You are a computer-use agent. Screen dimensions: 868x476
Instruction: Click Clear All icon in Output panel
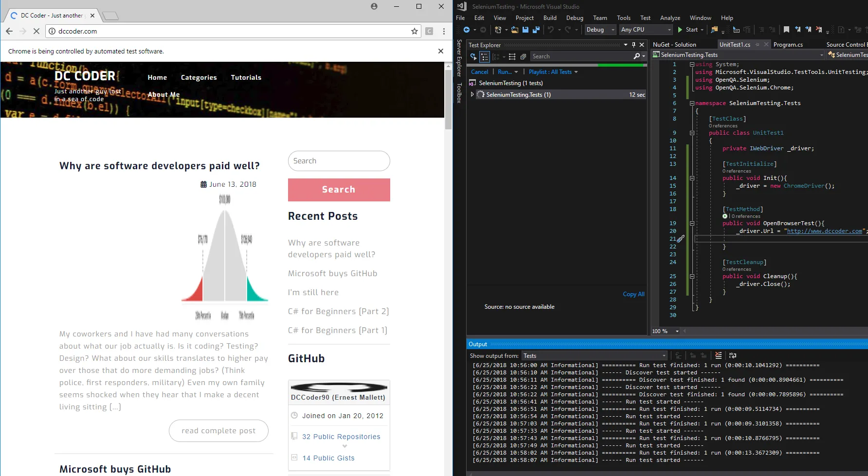pos(718,355)
